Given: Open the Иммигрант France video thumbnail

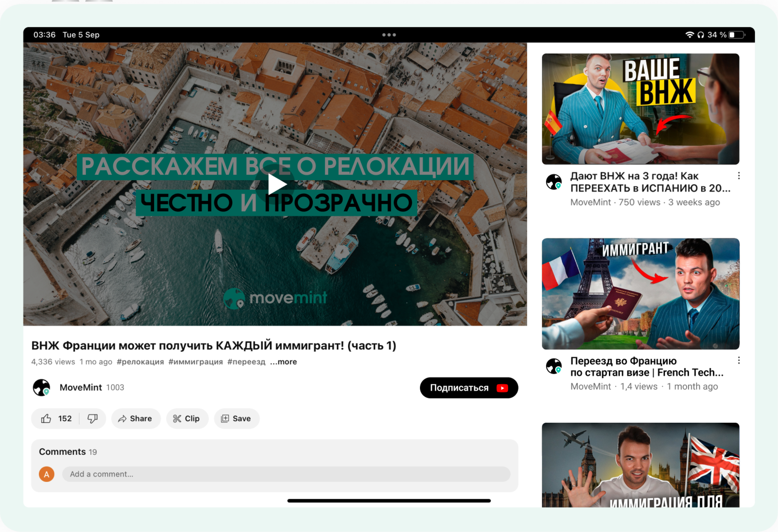Looking at the screenshot, I should [640, 294].
